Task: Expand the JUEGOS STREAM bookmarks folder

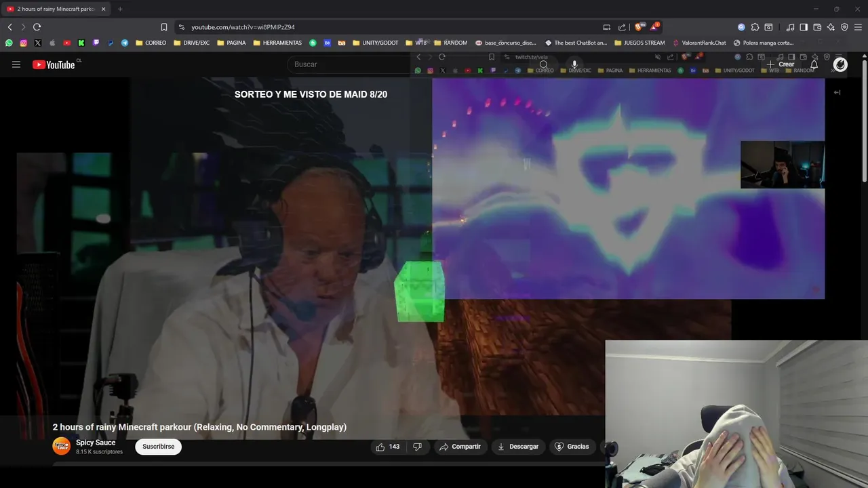Action: point(639,43)
